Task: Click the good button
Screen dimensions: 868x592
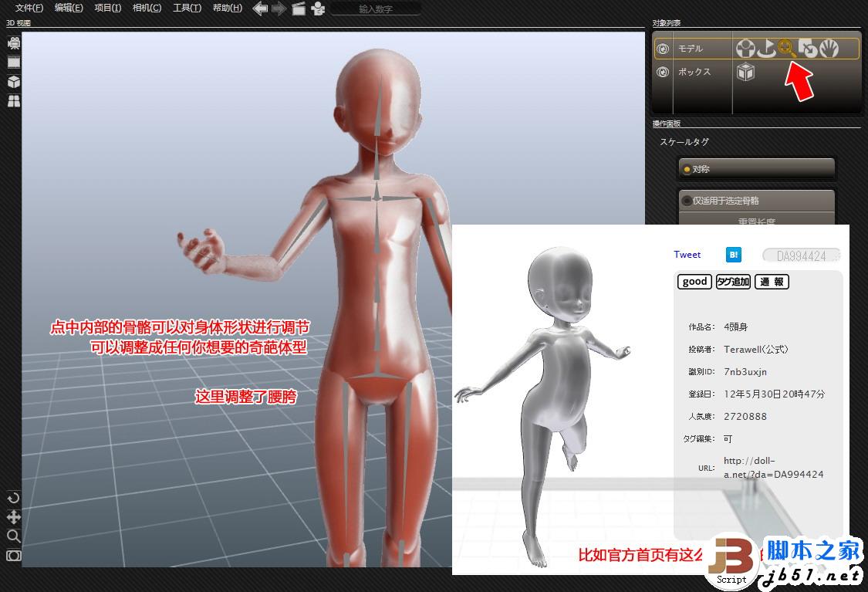Action: [x=694, y=281]
